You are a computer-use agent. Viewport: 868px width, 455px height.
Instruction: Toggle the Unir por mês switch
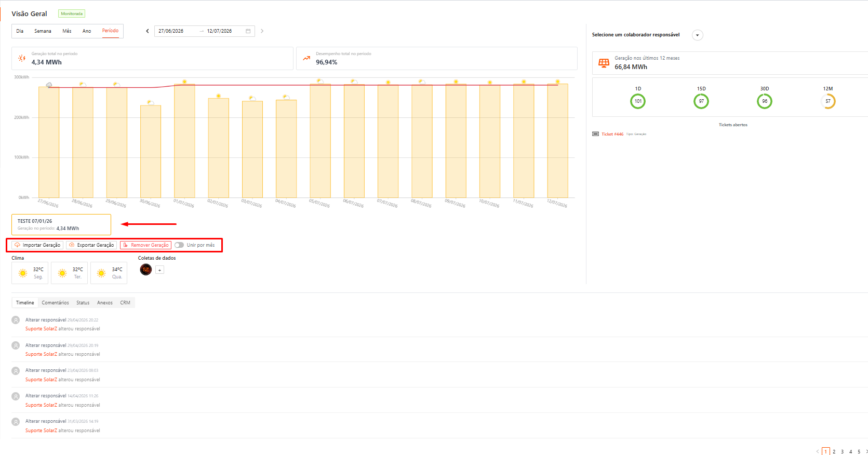(x=179, y=245)
